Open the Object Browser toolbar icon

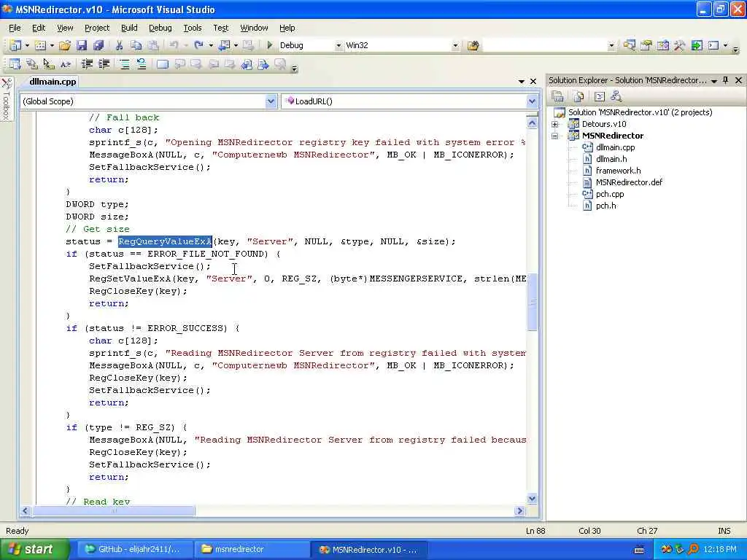[x=662, y=45]
